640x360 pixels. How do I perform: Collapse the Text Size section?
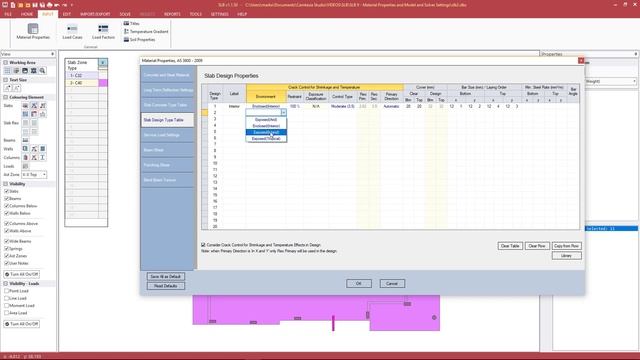pos(6,80)
